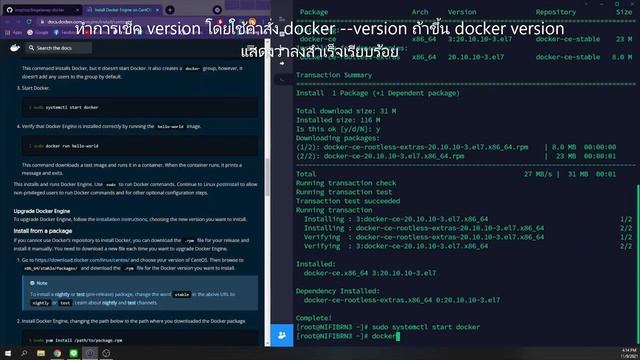Switch to the GitHub repository browser tab
Screen dimensions: 640x360
pos(41,10)
